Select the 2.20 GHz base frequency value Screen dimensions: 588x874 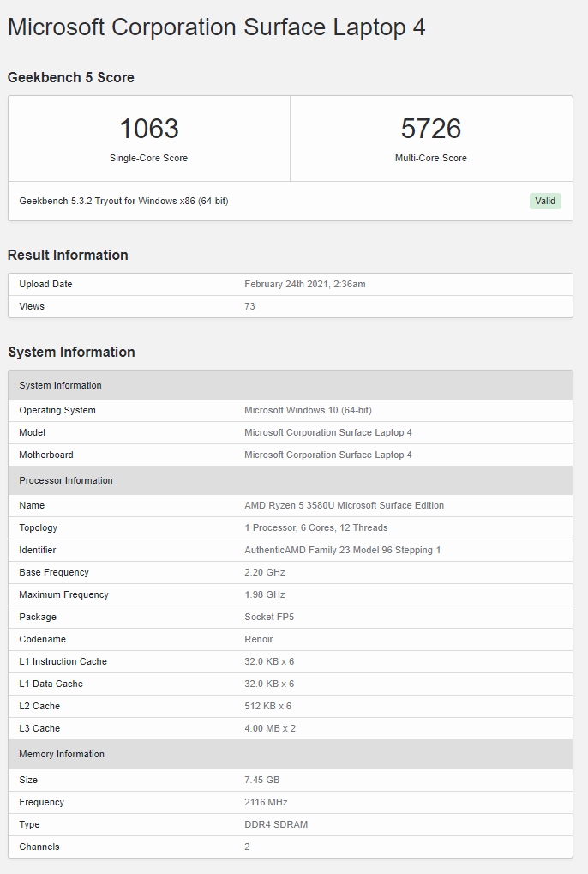point(265,572)
